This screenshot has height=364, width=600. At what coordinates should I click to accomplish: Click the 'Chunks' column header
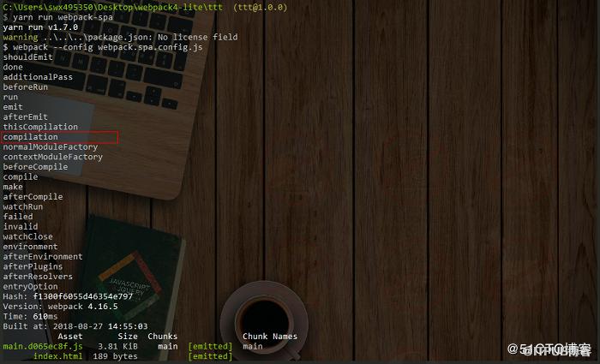pyautogui.click(x=163, y=336)
